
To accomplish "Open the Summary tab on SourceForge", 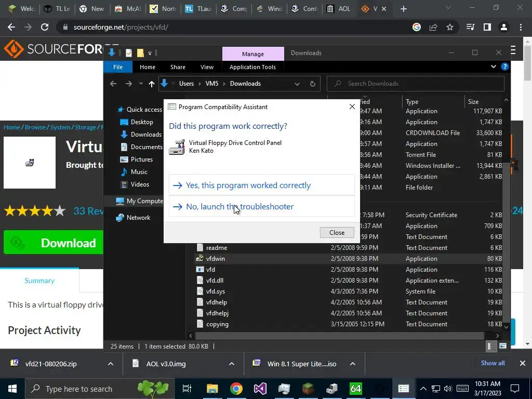I will click(x=39, y=281).
